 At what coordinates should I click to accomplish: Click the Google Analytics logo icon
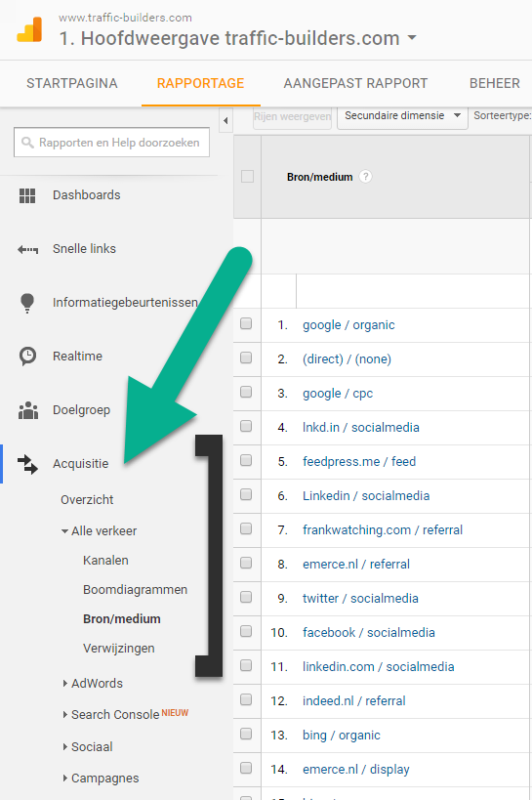tap(29, 30)
